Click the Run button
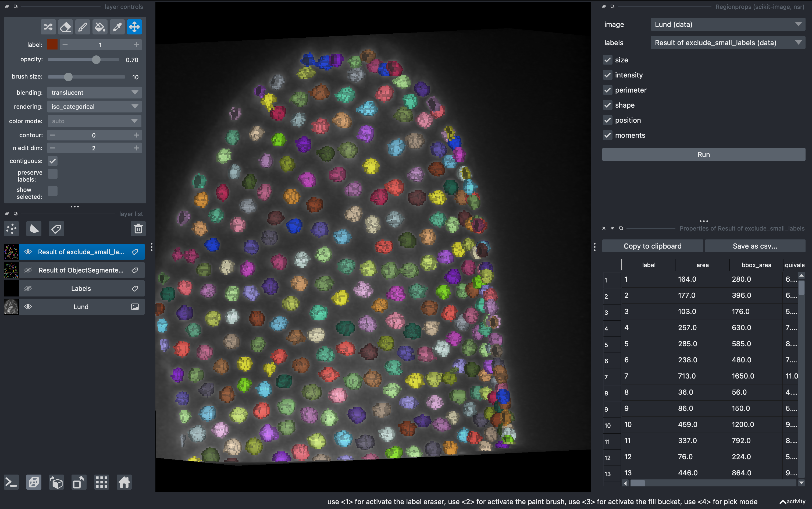The height and width of the screenshot is (509, 812). point(703,154)
